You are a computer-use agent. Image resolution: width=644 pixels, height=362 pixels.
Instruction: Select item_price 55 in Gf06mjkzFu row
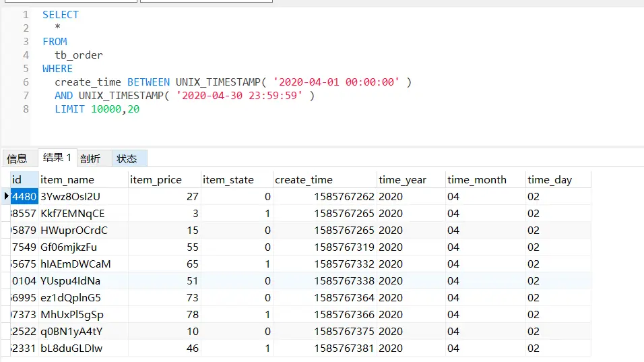coord(164,247)
